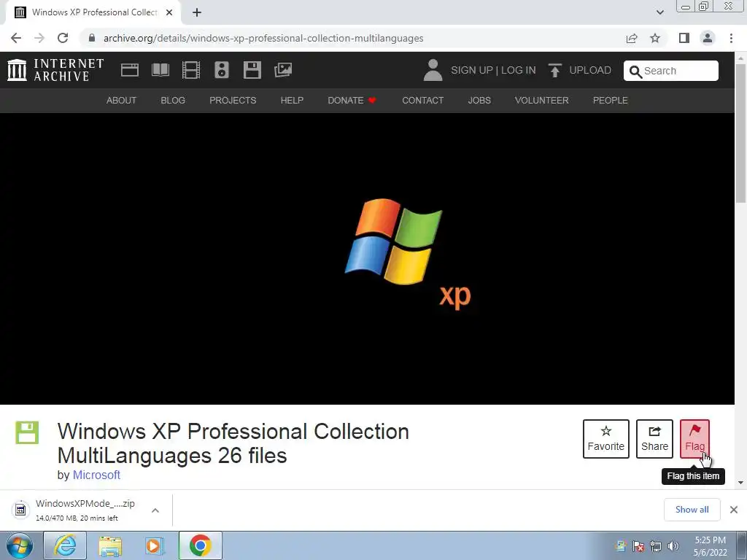
Task: Click the Windows XP logo image
Action: [x=408, y=254]
